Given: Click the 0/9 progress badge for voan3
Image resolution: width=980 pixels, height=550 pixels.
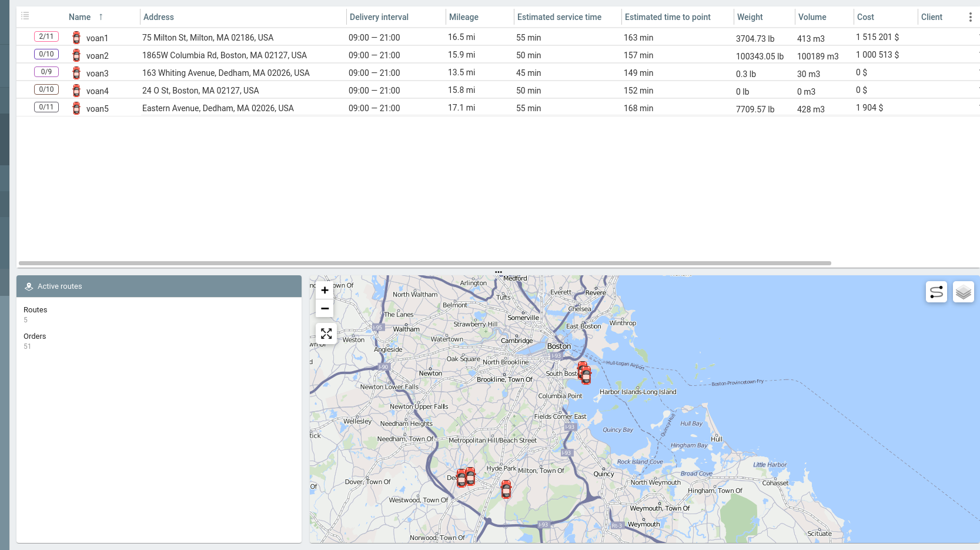Looking at the screenshot, I should (x=46, y=72).
